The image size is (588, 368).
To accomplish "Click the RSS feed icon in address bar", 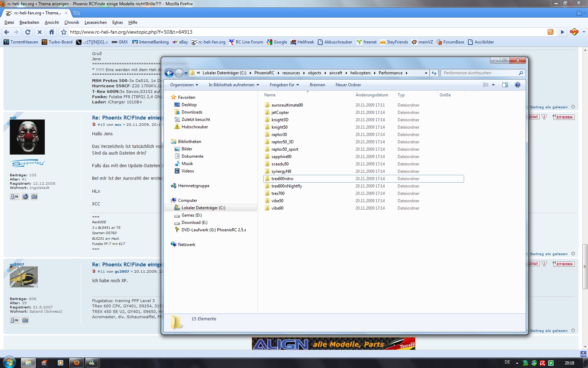I will [x=551, y=32].
